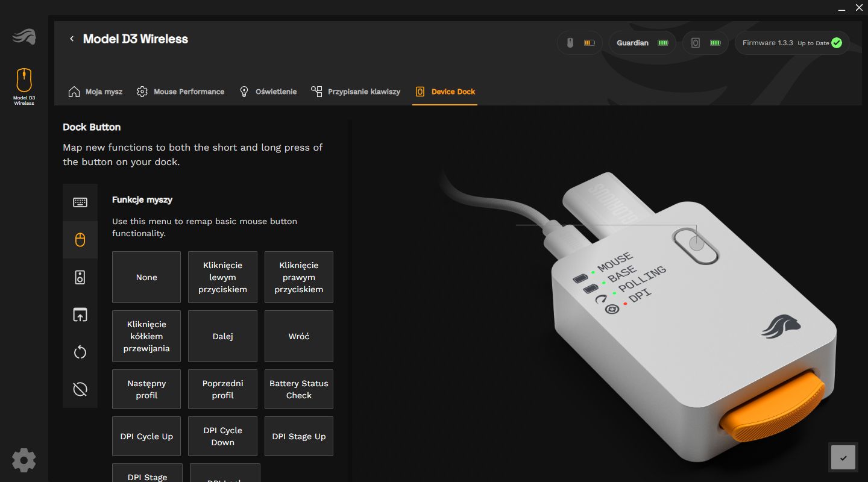Open the media functions speaker icon
The width and height of the screenshot is (868, 482).
80,277
